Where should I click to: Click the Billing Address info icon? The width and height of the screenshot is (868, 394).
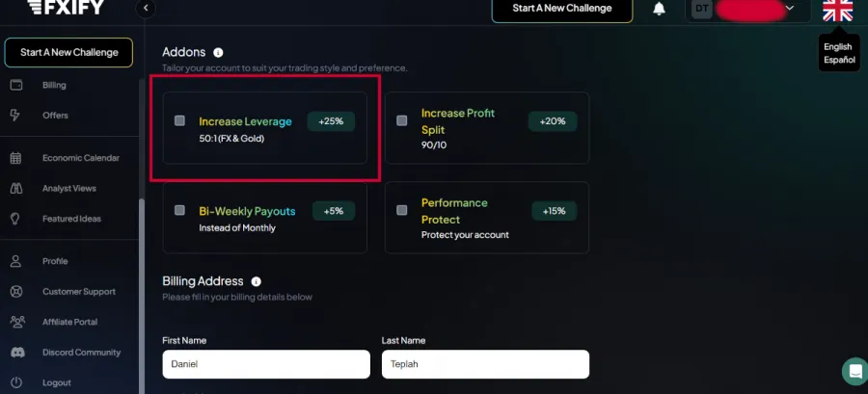256,281
